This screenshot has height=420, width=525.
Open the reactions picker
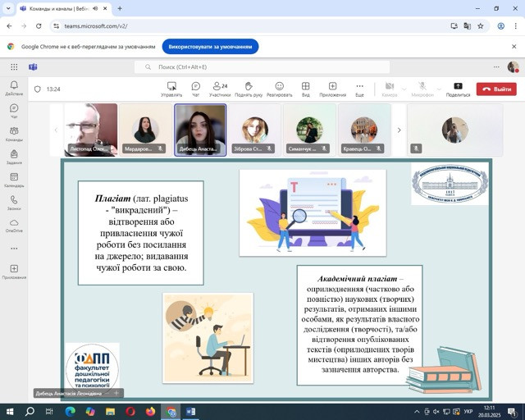click(x=279, y=89)
